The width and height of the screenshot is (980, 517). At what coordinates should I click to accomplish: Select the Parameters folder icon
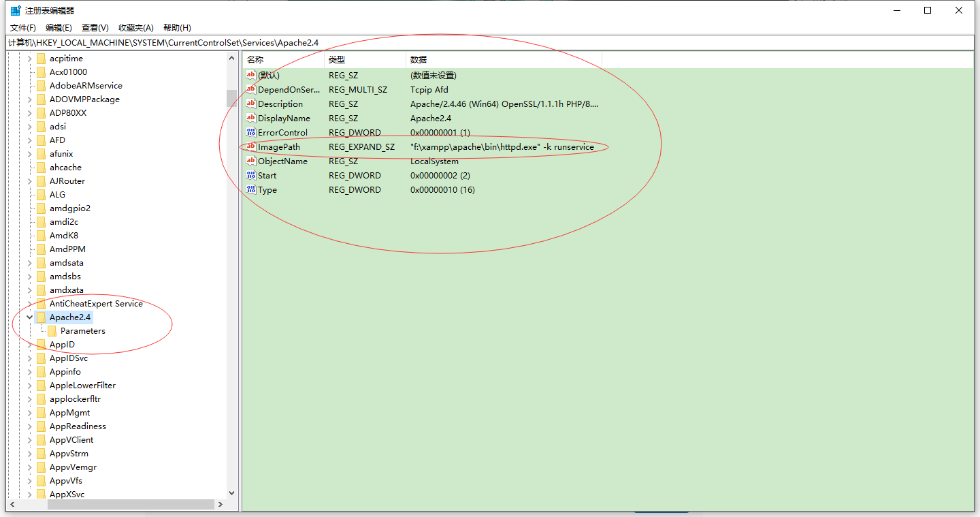pos(52,331)
